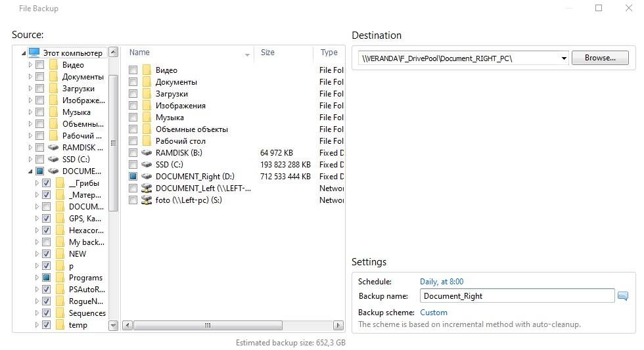Click the _Грибы folder icon in tree
Viewport: 644px width, 350px height.
(60, 183)
